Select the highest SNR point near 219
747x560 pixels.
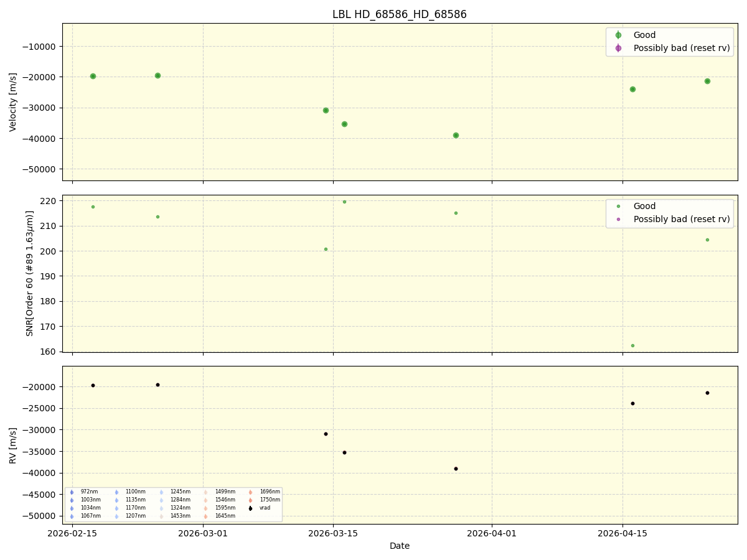click(344, 202)
